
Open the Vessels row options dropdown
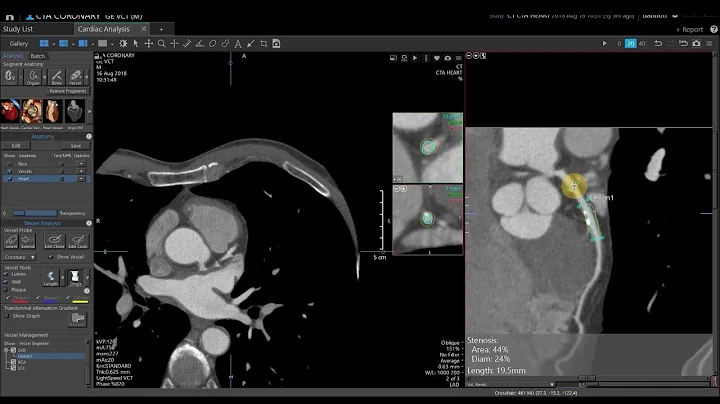pyautogui.click(x=81, y=171)
